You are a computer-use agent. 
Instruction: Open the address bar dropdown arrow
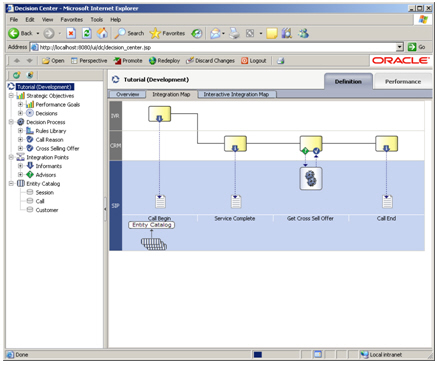(x=400, y=47)
